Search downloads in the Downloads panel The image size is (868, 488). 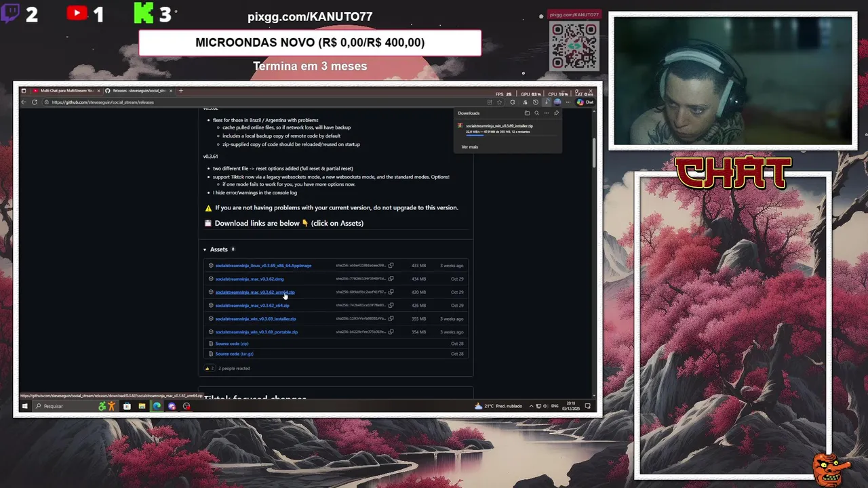pyautogui.click(x=536, y=113)
